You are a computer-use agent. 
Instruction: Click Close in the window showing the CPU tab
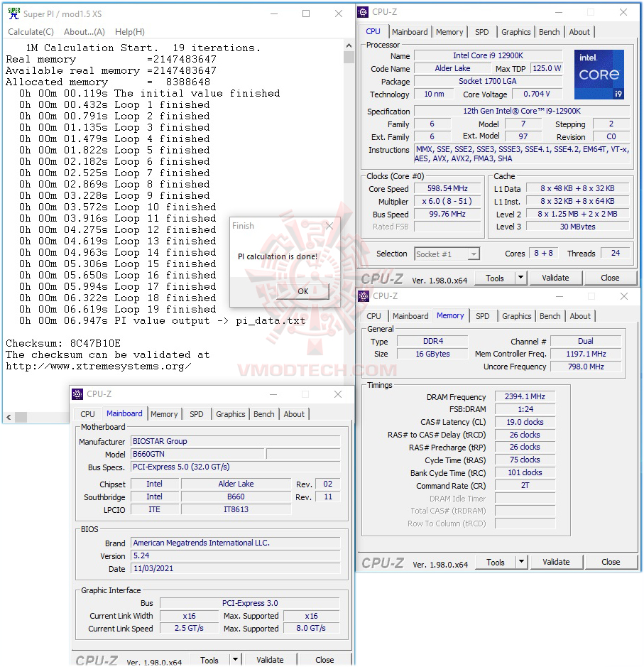(x=610, y=278)
